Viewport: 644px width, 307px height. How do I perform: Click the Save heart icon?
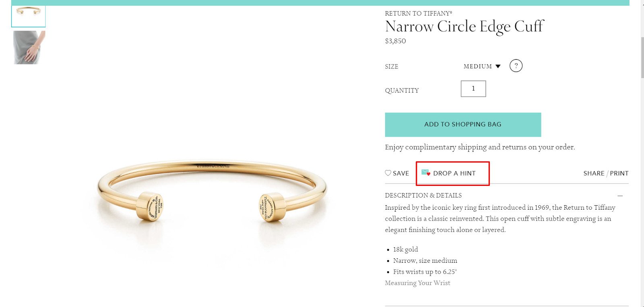(x=388, y=173)
